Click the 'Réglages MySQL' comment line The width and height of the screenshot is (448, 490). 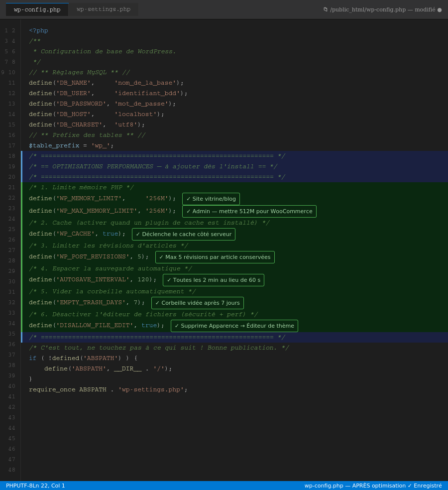point(79,72)
